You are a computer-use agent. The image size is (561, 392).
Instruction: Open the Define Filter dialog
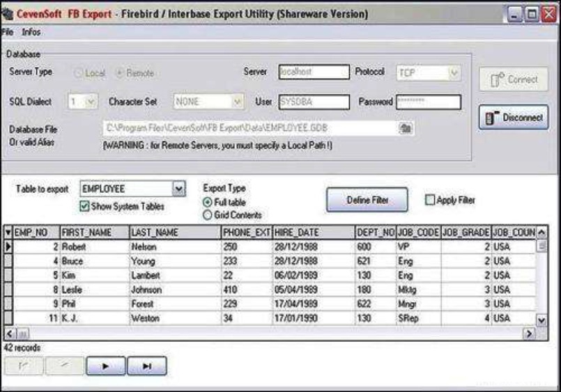(367, 200)
